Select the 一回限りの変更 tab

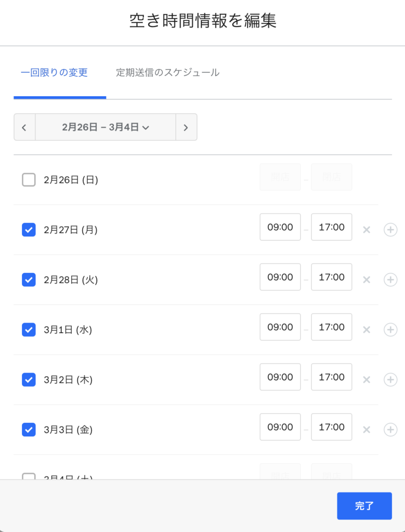click(x=54, y=73)
